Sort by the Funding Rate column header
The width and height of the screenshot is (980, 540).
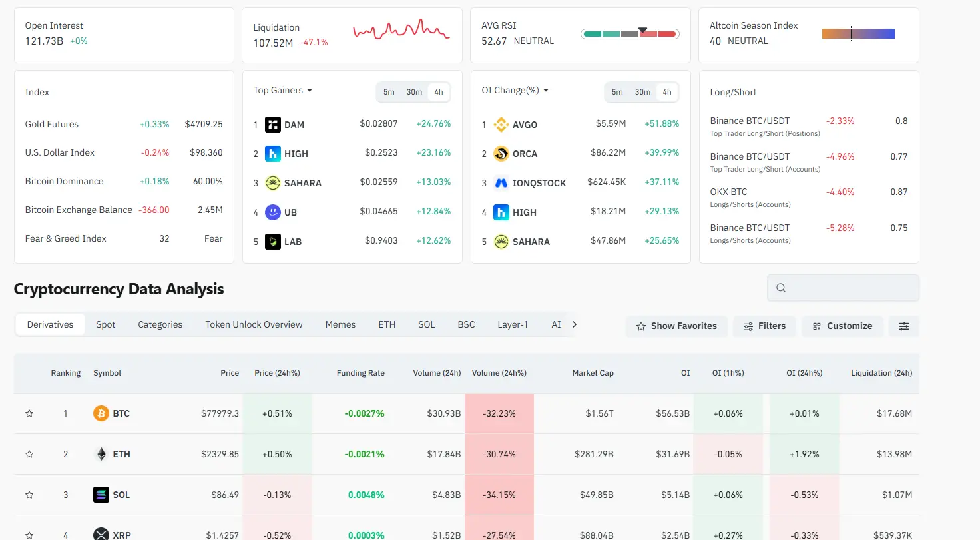pyautogui.click(x=361, y=373)
